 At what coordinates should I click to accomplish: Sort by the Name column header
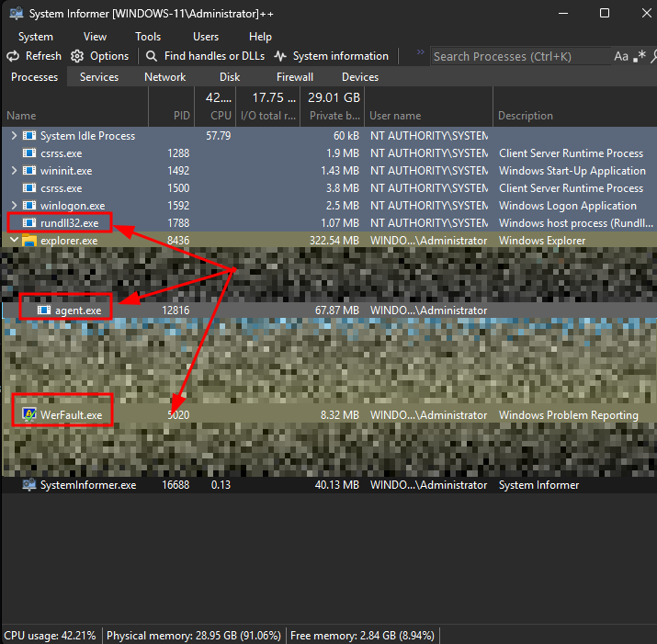21,116
